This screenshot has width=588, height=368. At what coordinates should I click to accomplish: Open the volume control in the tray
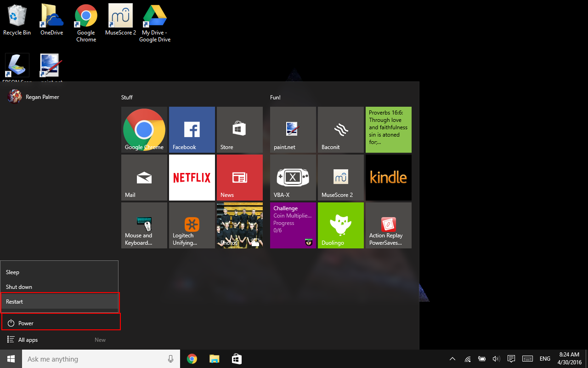pos(496,359)
